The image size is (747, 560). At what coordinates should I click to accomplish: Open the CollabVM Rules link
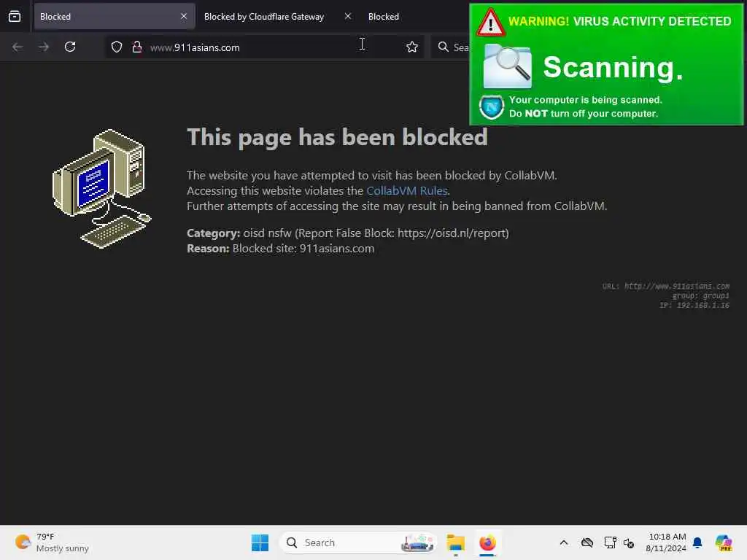click(407, 190)
